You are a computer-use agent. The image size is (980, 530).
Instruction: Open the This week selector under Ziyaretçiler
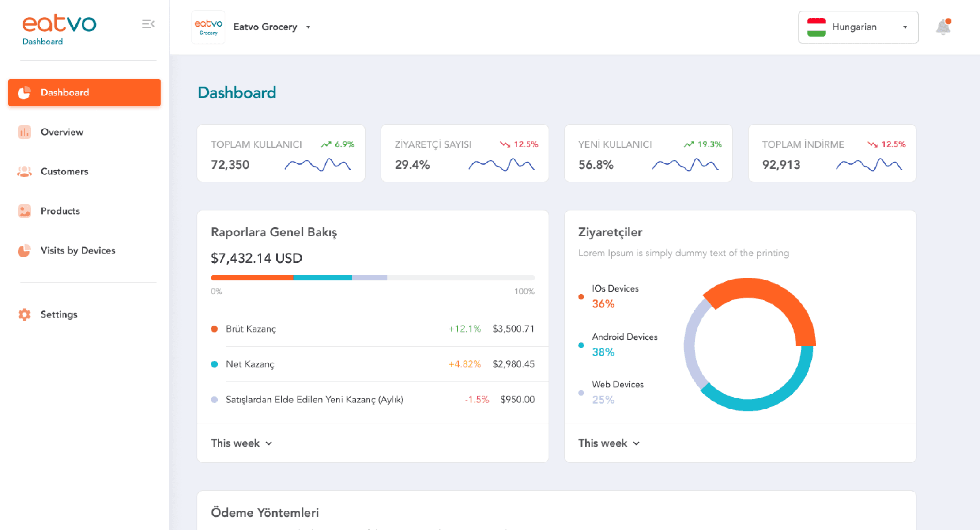coord(609,443)
